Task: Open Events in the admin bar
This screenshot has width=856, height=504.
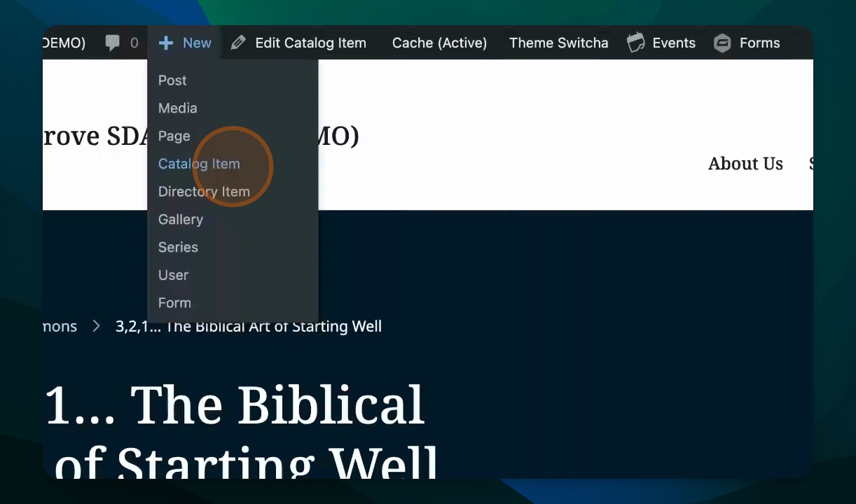Action: pos(674,43)
